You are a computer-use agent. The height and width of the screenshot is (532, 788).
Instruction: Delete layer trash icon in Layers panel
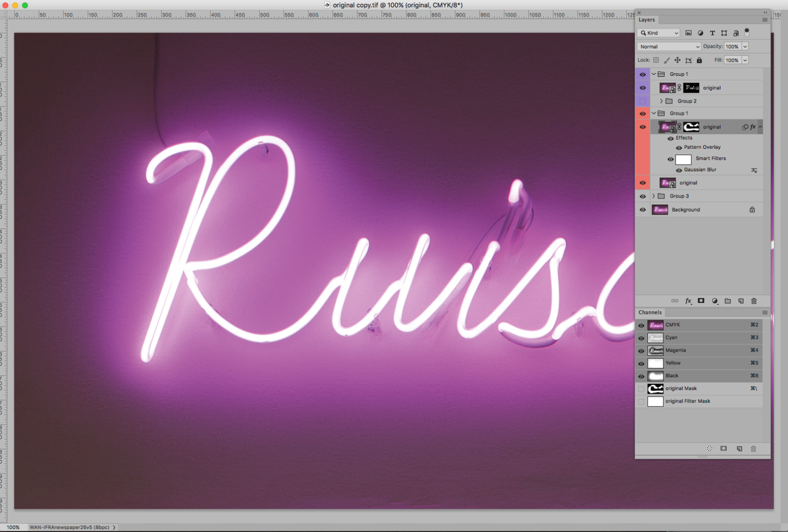point(754,300)
